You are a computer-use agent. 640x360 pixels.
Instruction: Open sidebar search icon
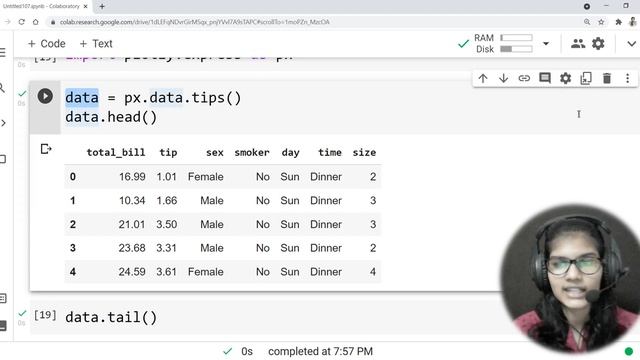[x=2, y=88]
